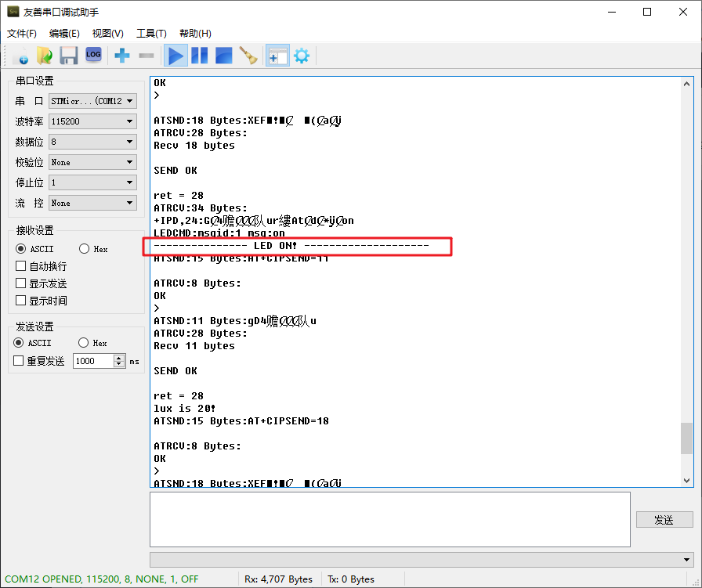Viewport: 702px width, 588px height.
Task: Pause reception with the pause icon
Action: [x=199, y=56]
